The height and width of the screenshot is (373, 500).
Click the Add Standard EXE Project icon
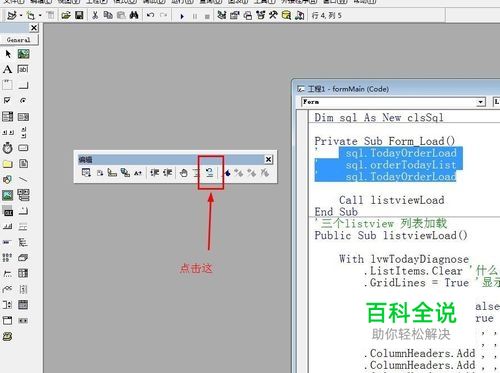click(11, 15)
